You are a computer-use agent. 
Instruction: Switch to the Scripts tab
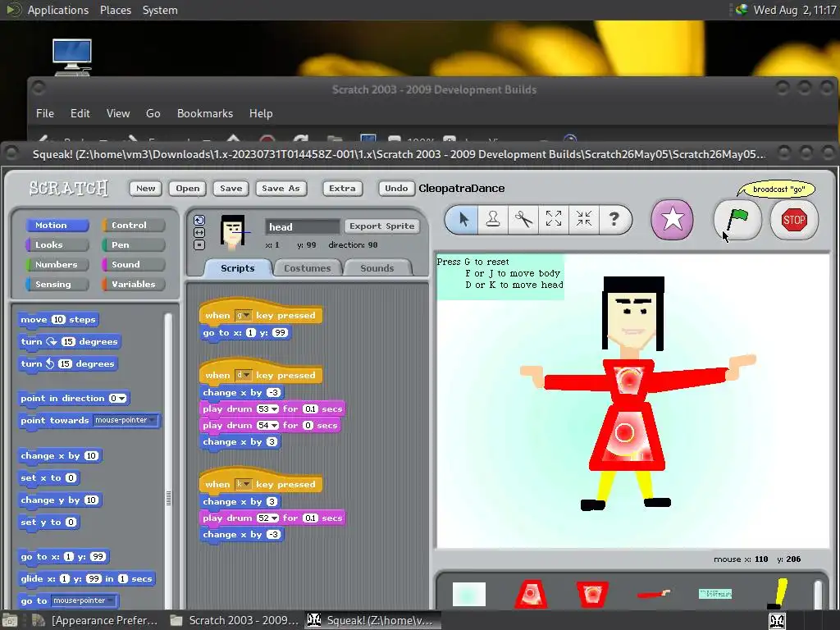click(237, 268)
